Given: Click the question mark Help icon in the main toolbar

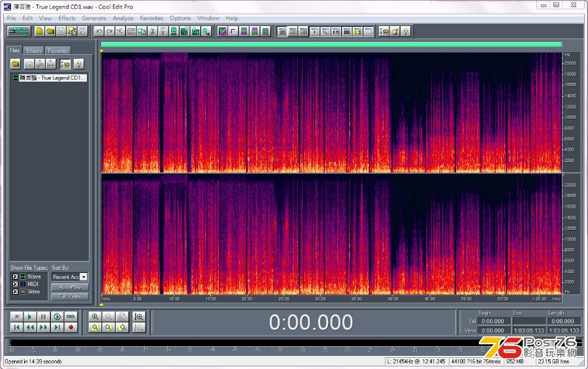Looking at the screenshot, I should (x=405, y=31).
